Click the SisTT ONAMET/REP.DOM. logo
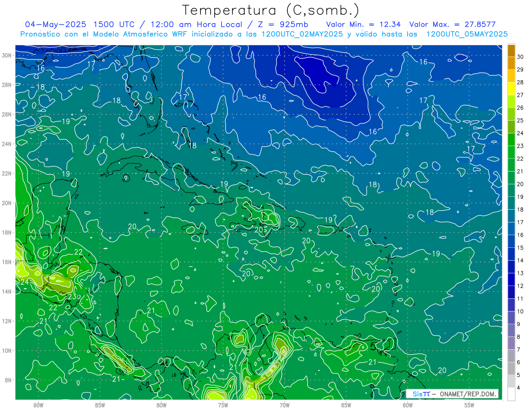 452,394
